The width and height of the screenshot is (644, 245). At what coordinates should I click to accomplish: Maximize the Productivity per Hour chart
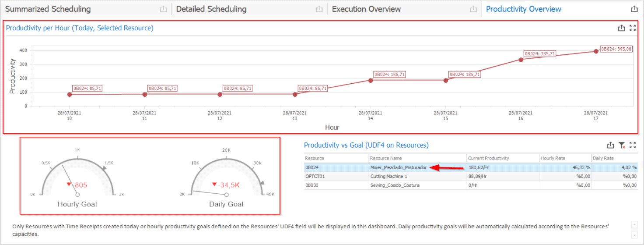click(x=632, y=28)
